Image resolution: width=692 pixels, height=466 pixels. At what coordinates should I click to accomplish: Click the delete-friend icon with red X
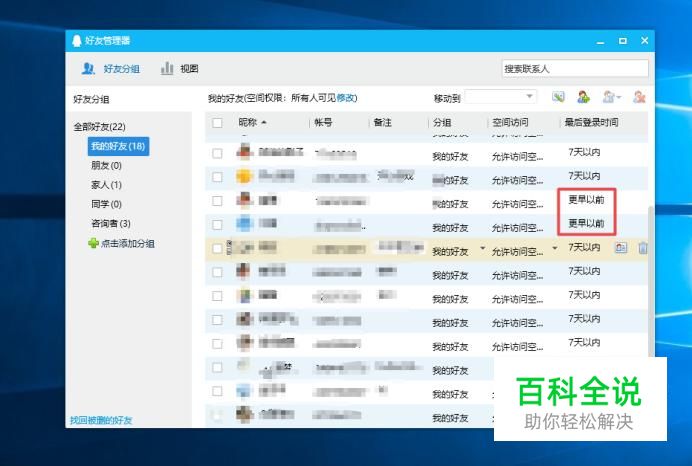coord(639,97)
